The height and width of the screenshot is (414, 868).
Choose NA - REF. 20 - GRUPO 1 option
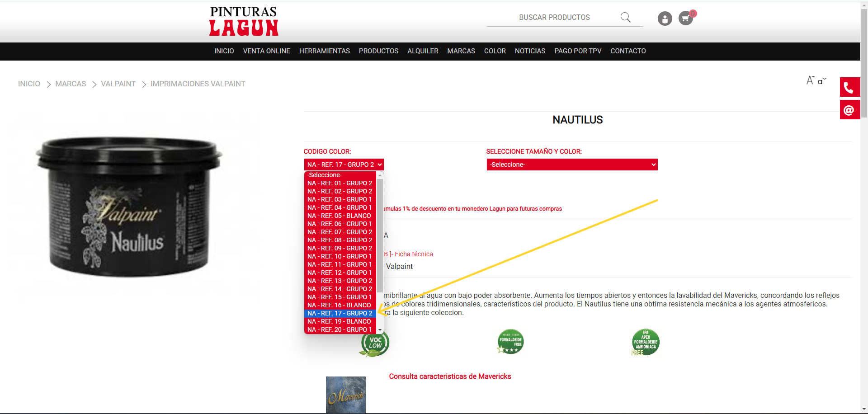(x=339, y=329)
